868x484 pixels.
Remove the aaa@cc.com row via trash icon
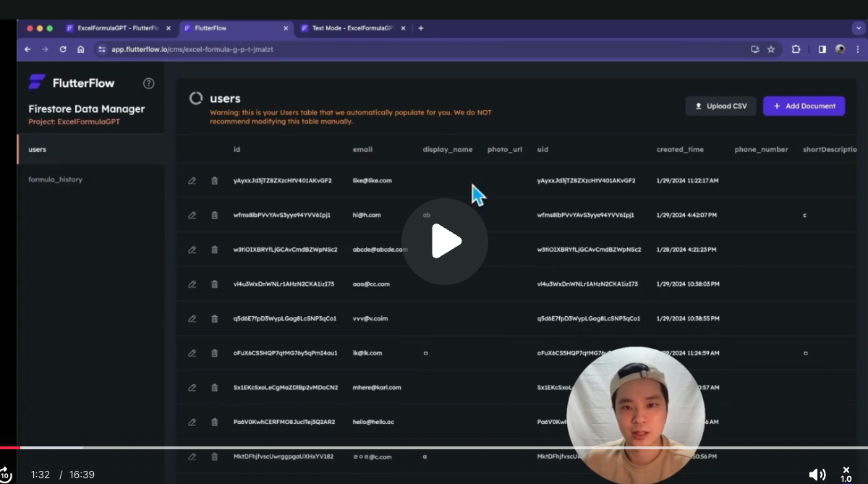point(214,284)
